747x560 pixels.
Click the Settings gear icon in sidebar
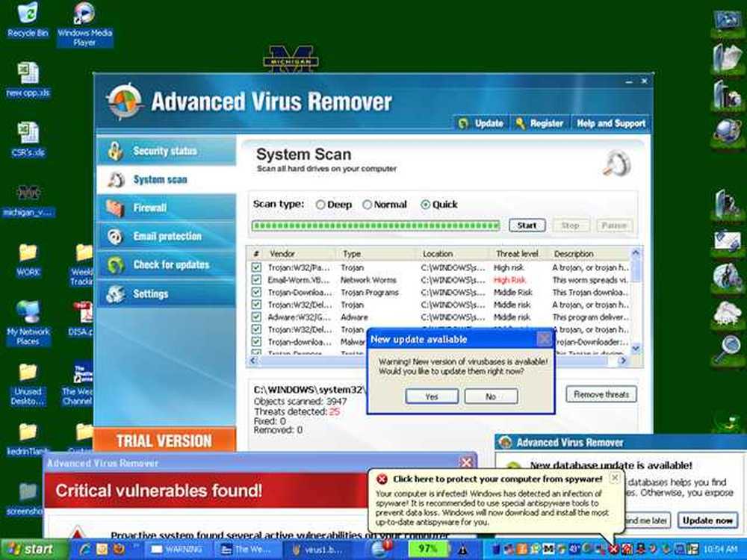[115, 293]
